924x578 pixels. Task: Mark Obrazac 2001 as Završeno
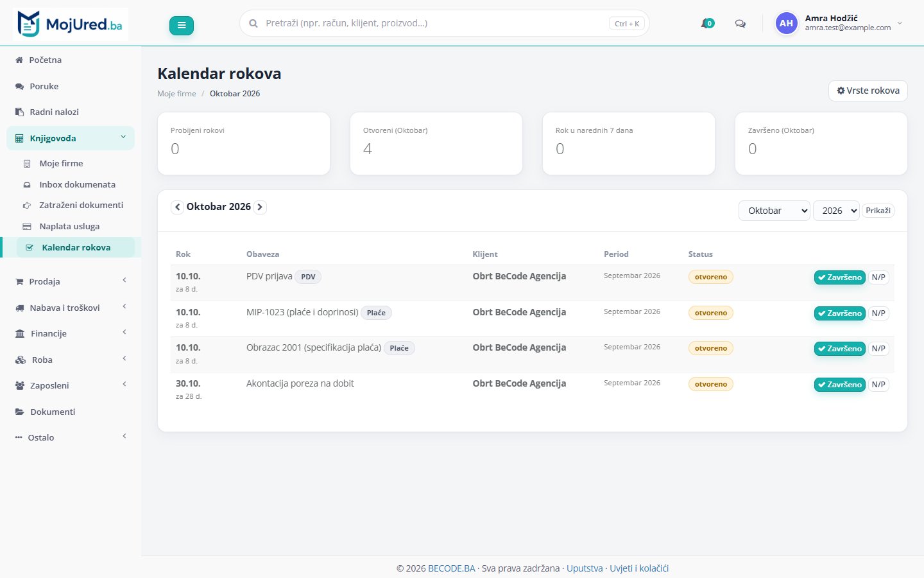click(840, 349)
